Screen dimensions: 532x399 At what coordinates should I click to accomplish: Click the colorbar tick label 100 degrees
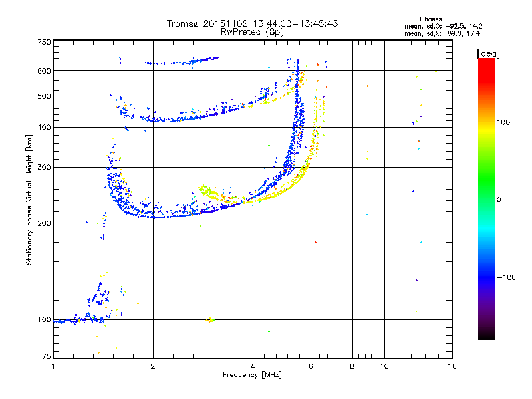(x=503, y=122)
